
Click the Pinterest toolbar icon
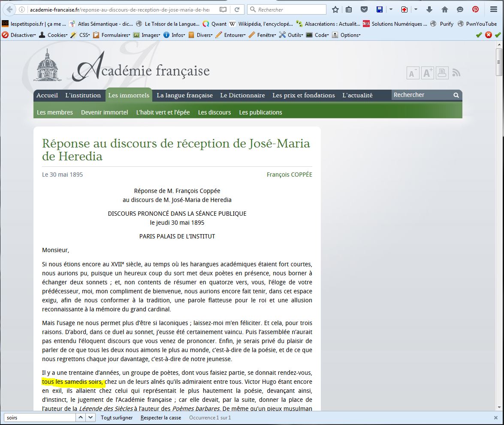click(475, 9)
